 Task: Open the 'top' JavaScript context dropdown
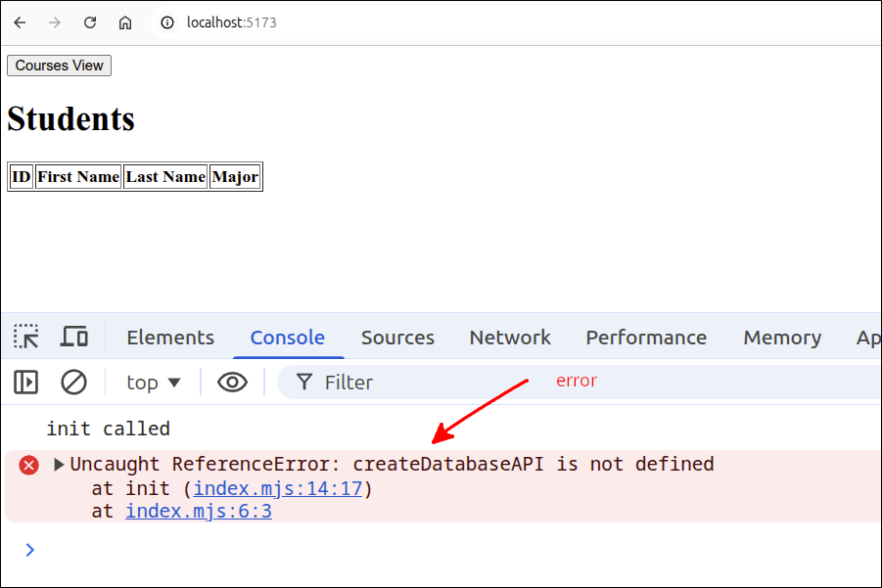[154, 383]
